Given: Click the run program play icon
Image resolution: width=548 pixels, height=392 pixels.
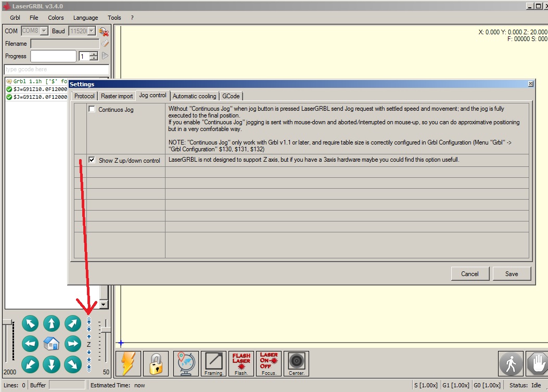Looking at the screenshot, I should [x=105, y=56].
